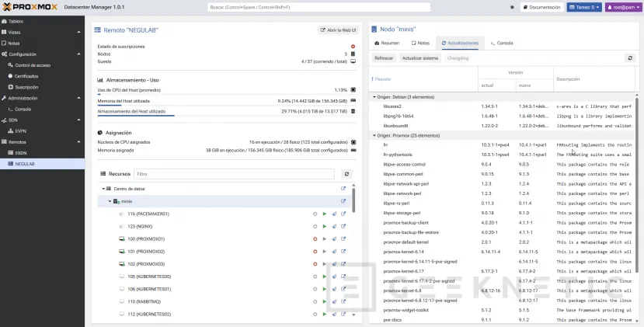644x327 pixels.
Task: Collapse the Remotos sidebar section
Action: pyautogui.click(x=79, y=142)
